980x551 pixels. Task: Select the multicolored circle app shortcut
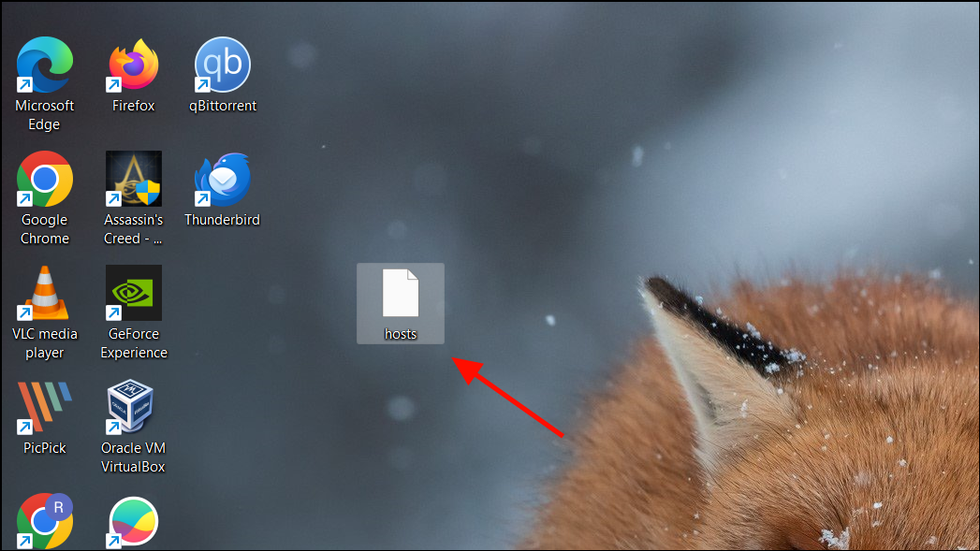coord(133,522)
